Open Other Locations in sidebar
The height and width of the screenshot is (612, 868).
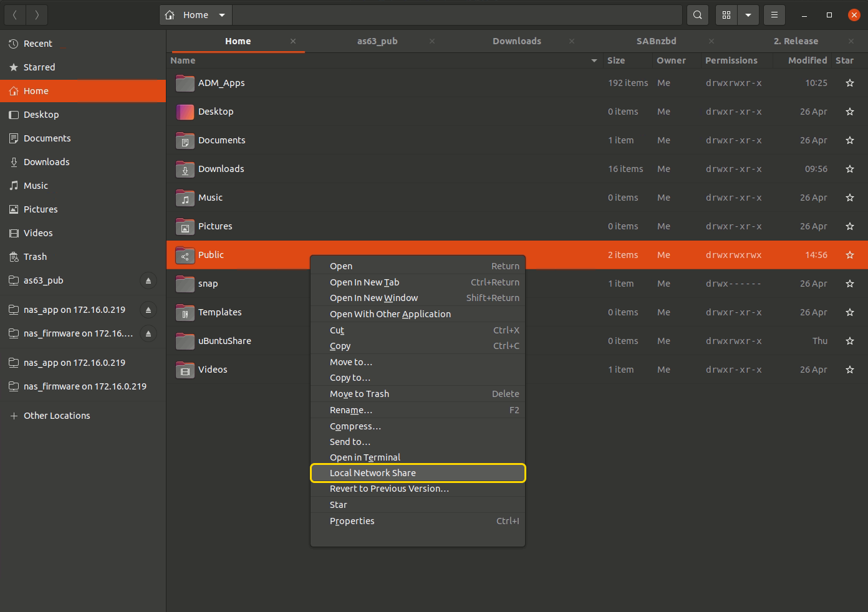[83, 416]
